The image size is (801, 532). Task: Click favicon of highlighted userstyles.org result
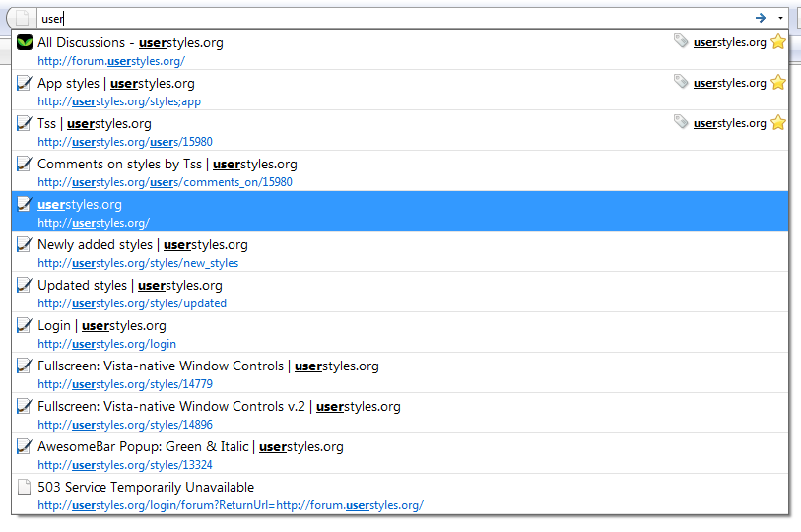click(24, 204)
